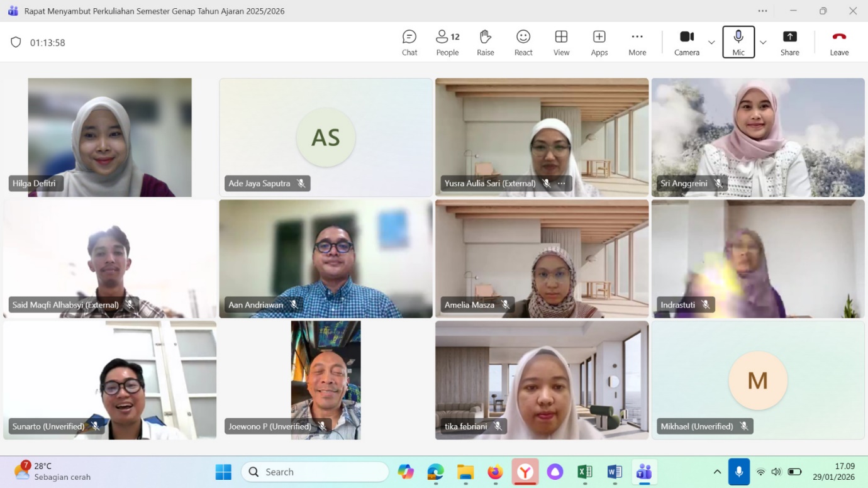Leave the meeting
Image resolution: width=868 pixels, height=488 pixels.
(x=839, y=42)
